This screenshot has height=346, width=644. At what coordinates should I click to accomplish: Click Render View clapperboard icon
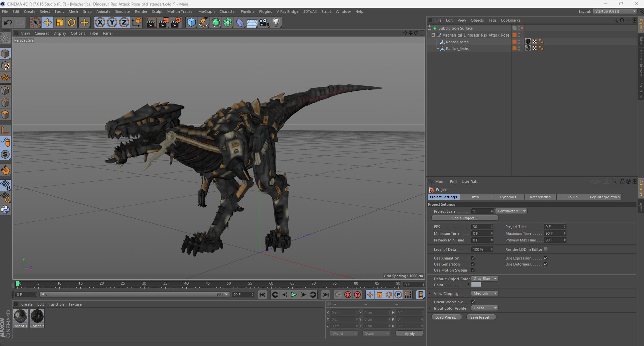click(x=151, y=22)
